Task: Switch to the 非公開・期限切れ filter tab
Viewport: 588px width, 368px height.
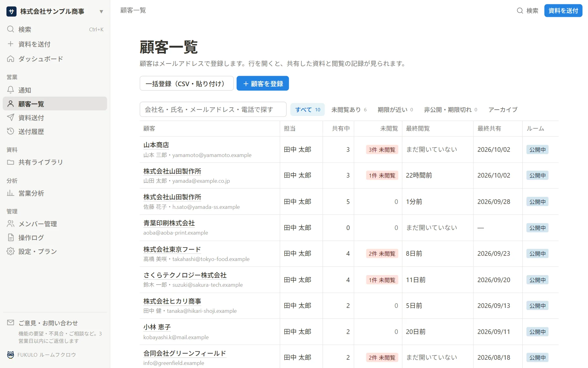Action: click(450, 109)
